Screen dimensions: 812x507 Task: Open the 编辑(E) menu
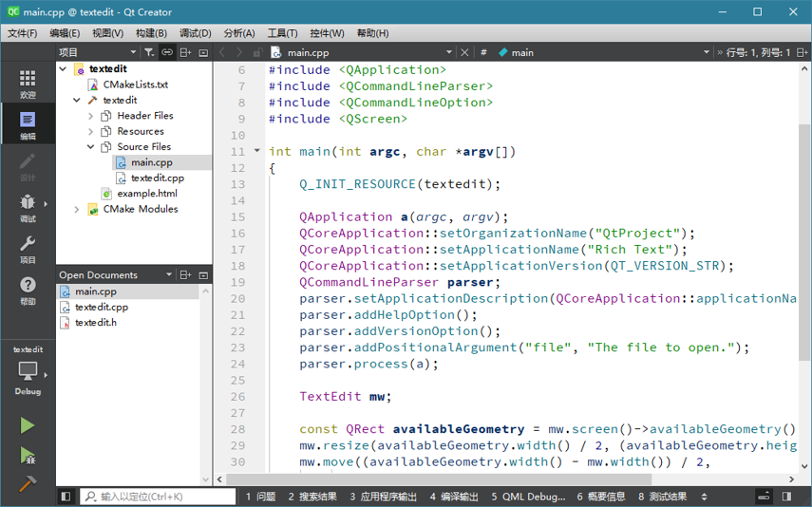pyautogui.click(x=65, y=33)
